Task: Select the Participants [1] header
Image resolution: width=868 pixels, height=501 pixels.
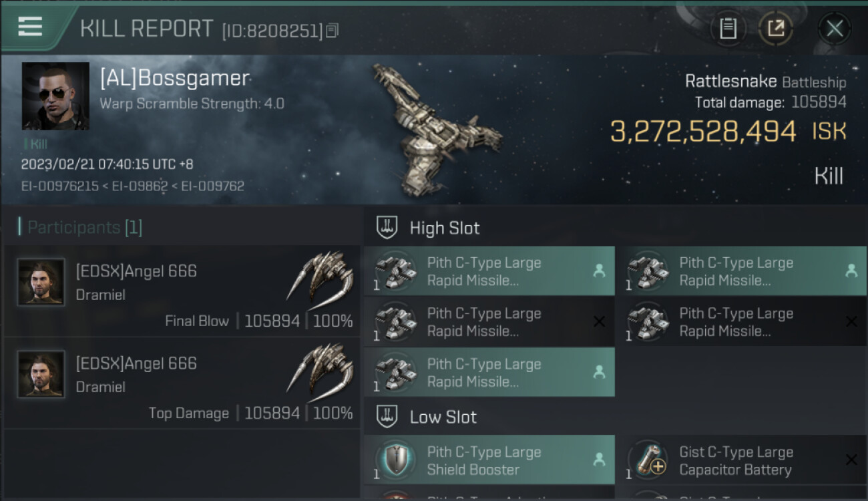Action: [84, 228]
